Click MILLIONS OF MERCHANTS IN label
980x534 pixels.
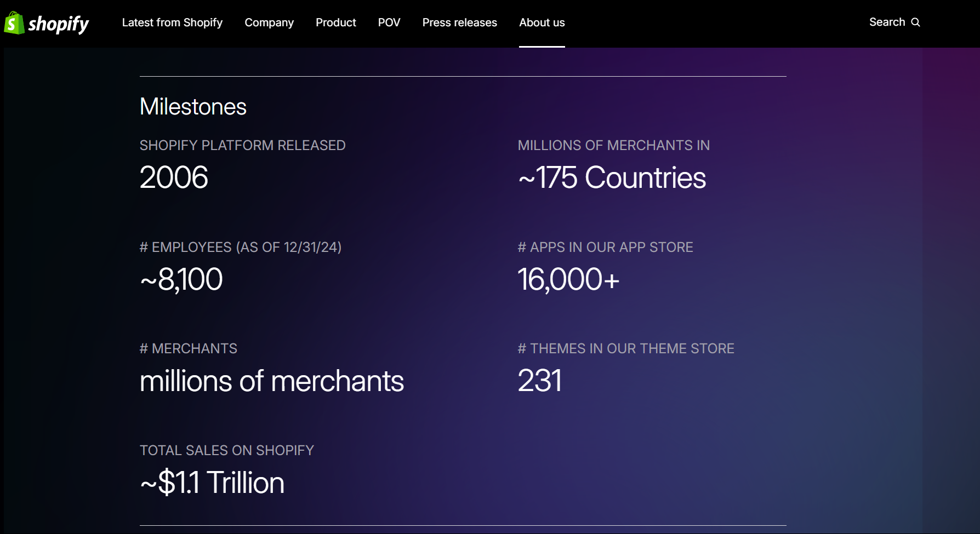point(613,145)
